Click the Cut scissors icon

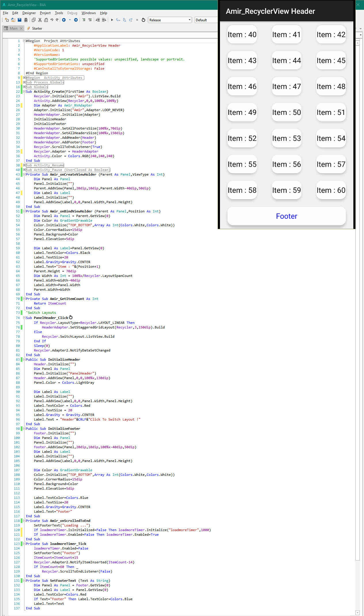click(x=40, y=20)
